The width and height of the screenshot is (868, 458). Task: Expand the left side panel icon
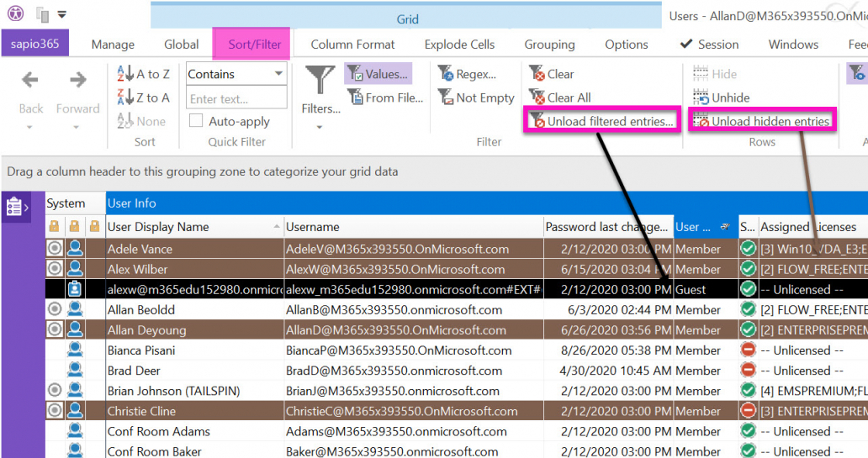click(17, 207)
